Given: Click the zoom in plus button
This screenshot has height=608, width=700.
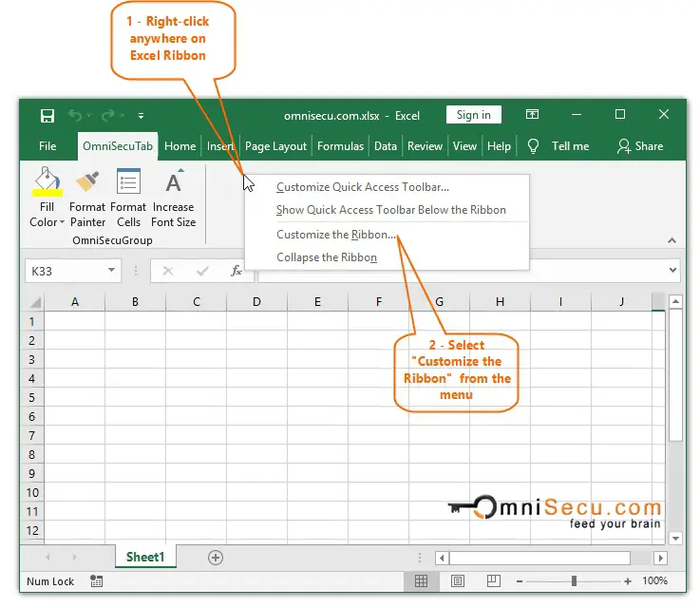Looking at the screenshot, I should pyautogui.click(x=628, y=581).
